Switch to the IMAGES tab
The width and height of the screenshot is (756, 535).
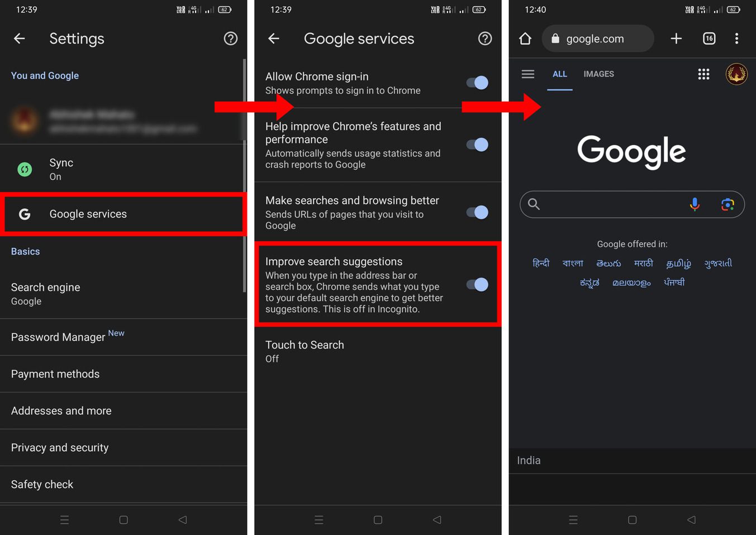point(598,74)
